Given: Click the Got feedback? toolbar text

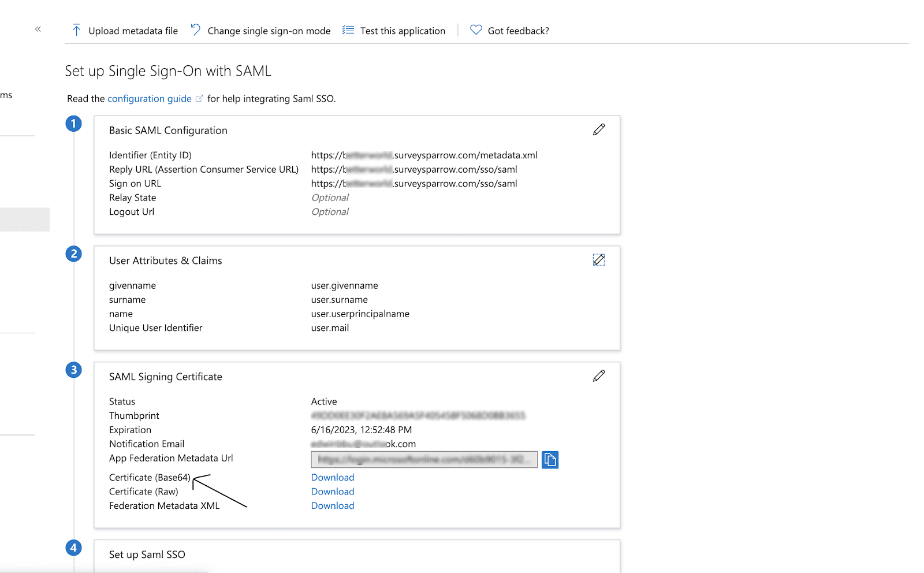Looking at the screenshot, I should click(x=518, y=31).
